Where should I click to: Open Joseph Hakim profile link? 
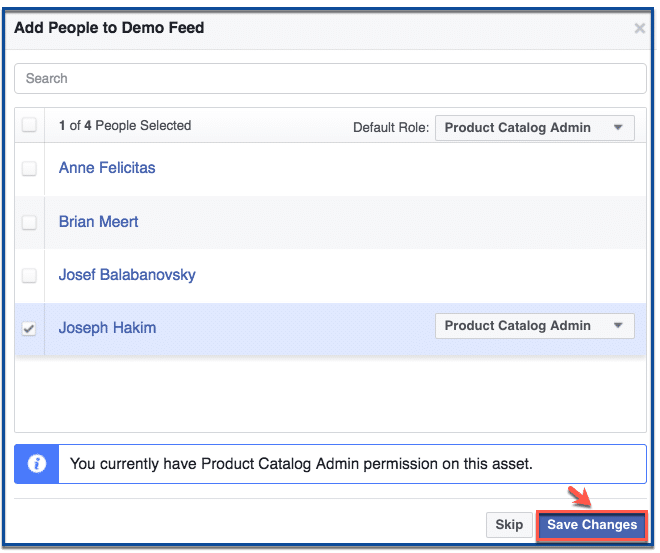pos(107,328)
